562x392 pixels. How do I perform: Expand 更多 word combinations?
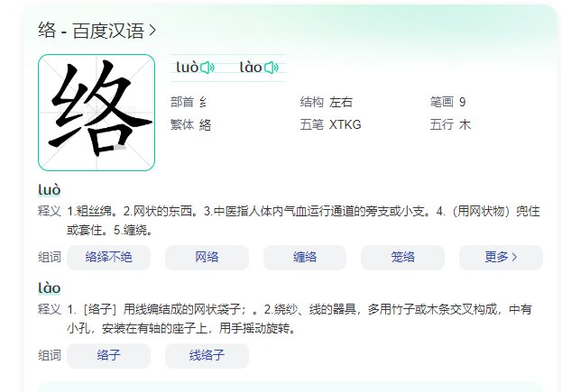coord(501,258)
